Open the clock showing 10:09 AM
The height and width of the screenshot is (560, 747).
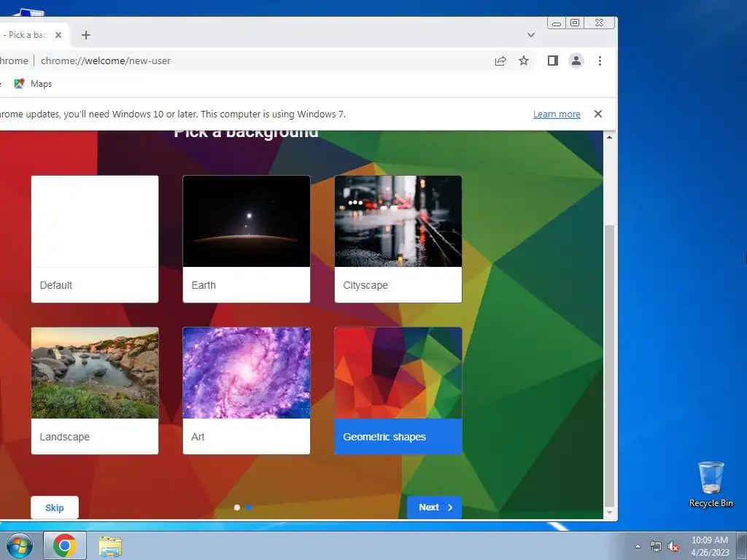(x=710, y=546)
